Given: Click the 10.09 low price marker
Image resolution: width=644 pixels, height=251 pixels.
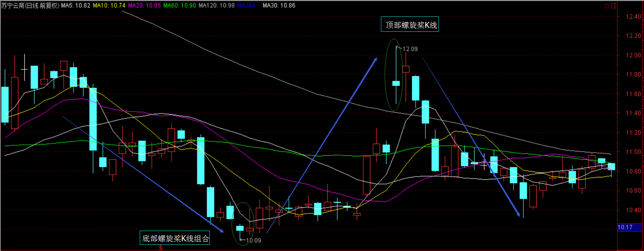Looking at the screenshot, I should pyautogui.click(x=253, y=240).
